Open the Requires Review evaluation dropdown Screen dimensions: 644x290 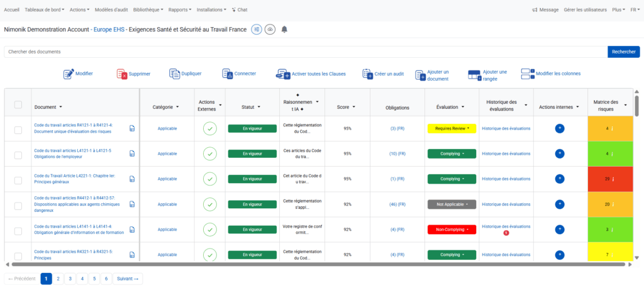click(x=452, y=128)
